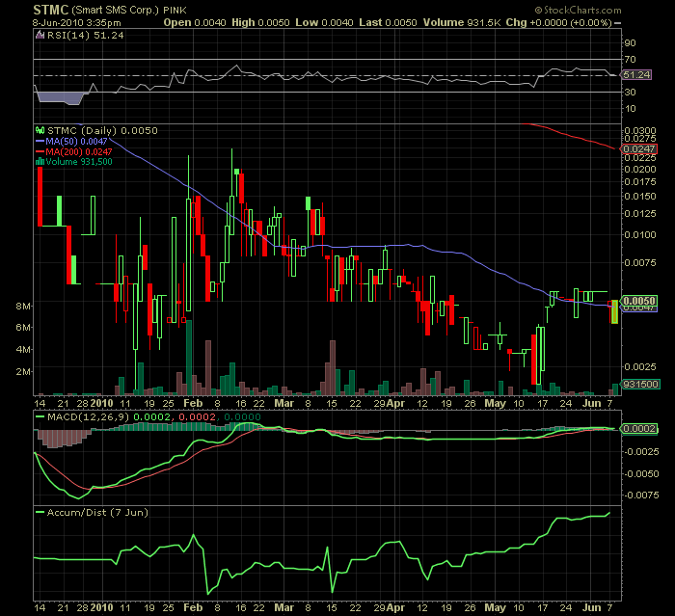Click the STMC (Daily) candlestick icon

[x=39, y=130]
